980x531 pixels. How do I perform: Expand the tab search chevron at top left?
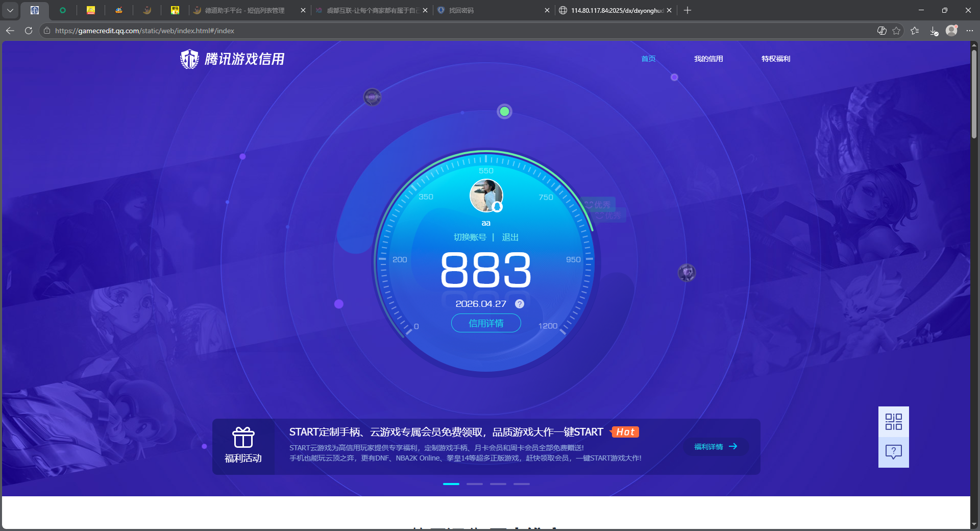coord(10,10)
